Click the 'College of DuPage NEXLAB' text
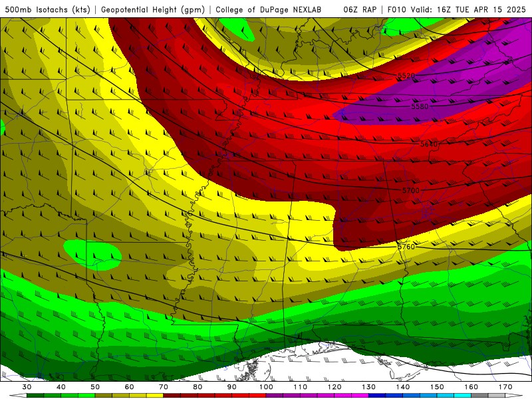The width and height of the screenshot is (532, 399). click(x=268, y=9)
